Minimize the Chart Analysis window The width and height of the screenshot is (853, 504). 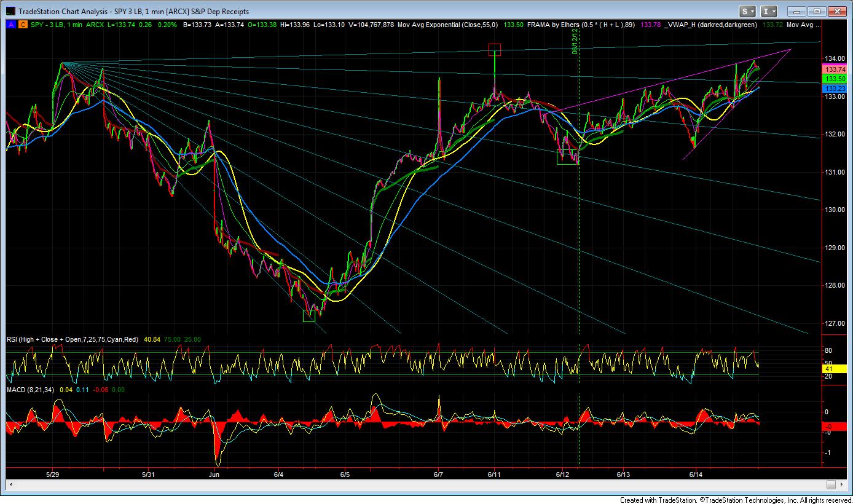tap(796, 11)
